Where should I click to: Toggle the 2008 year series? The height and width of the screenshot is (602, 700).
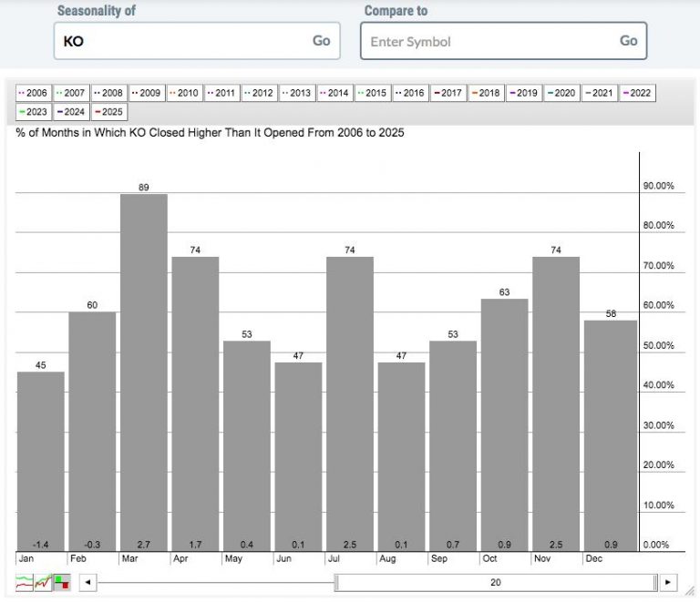(109, 93)
